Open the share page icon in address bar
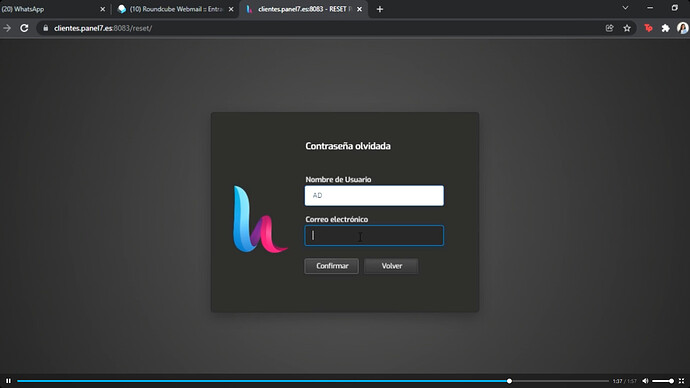 pyautogui.click(x=609, y=28)
